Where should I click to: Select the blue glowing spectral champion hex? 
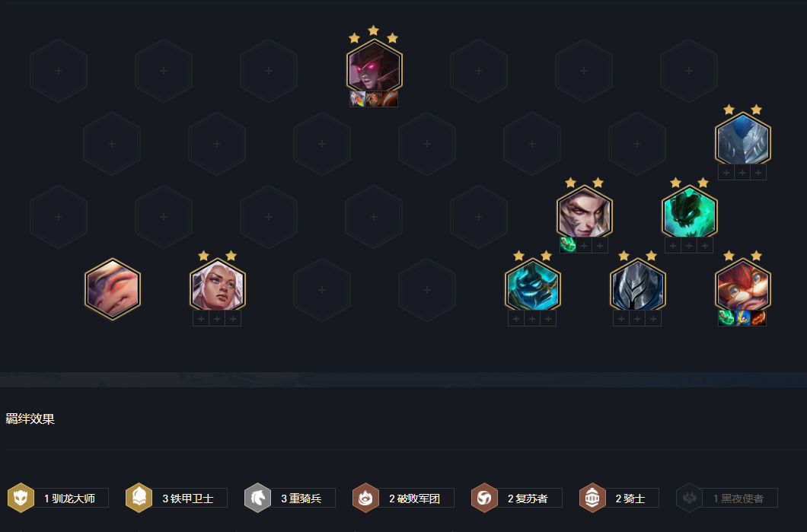[x=533, y=286]
